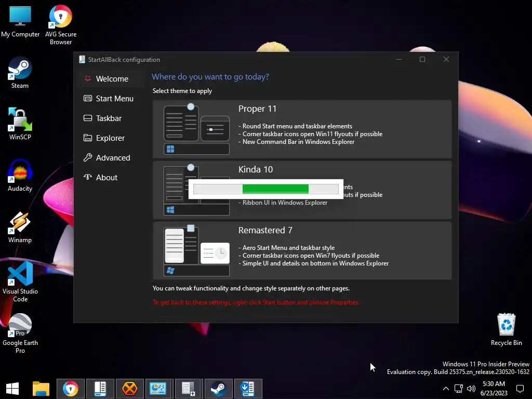Click the green progress bar overlay
This screenshot has width=532, height=399.
point(265,189)
